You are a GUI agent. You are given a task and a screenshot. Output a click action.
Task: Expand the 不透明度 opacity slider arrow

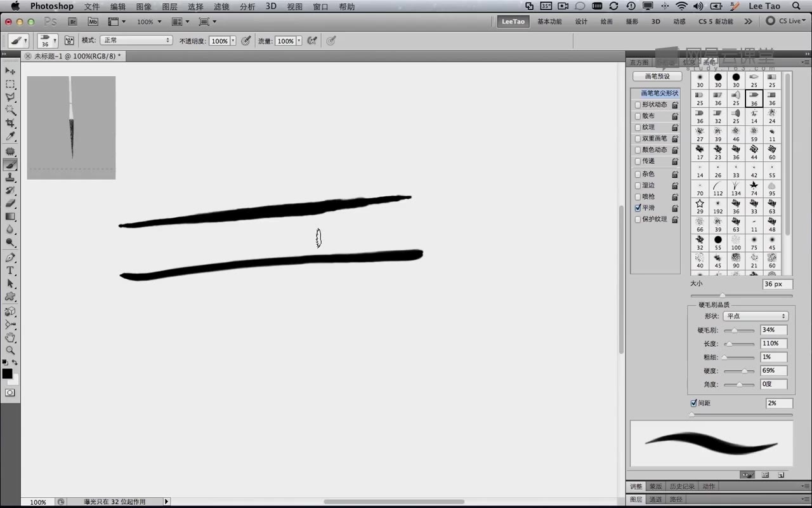(233, 41)
